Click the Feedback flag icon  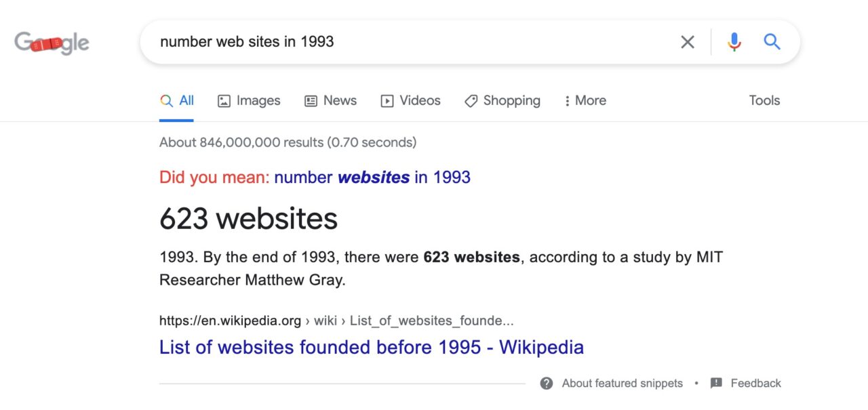(716, 384)
